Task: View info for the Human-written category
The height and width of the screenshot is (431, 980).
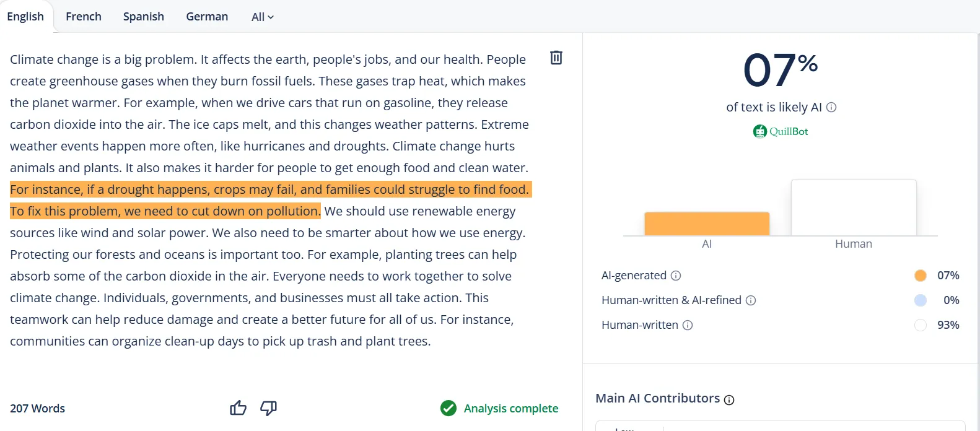Action: (x=688, y=324)
